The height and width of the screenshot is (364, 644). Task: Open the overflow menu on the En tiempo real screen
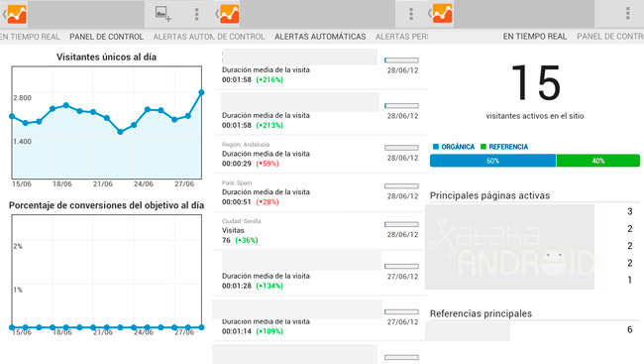tap(627, 14)
